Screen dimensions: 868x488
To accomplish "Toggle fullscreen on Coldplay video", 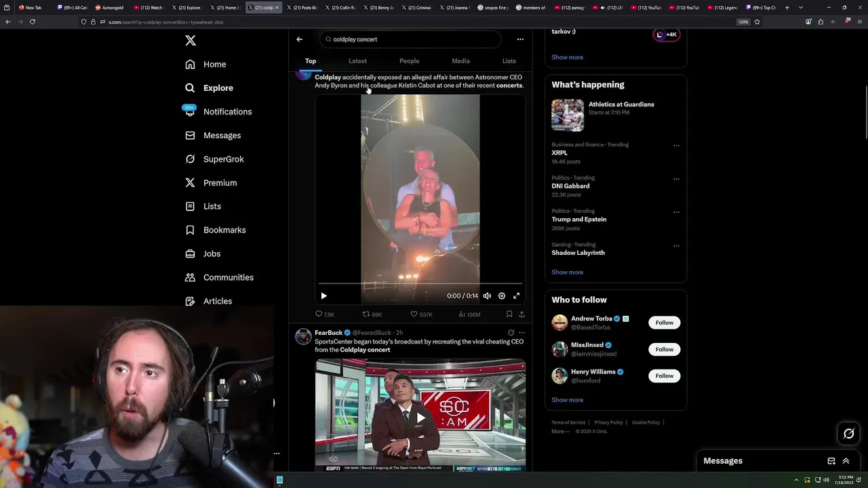I will (516, 296).
